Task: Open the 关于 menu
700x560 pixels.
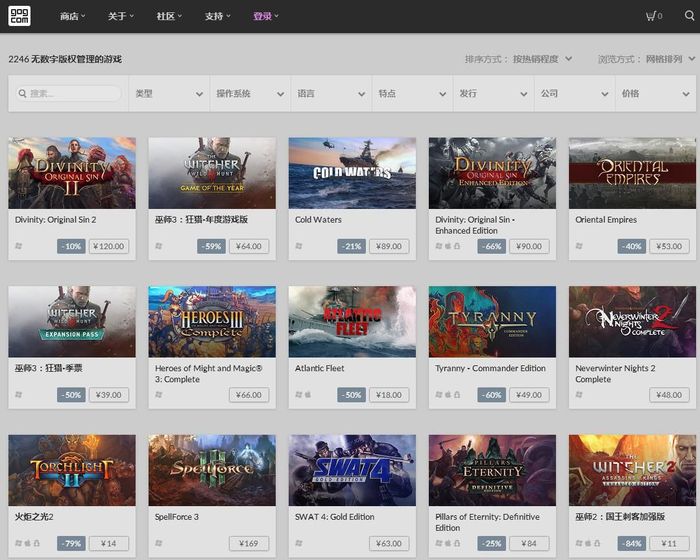Action: point(121,17)
